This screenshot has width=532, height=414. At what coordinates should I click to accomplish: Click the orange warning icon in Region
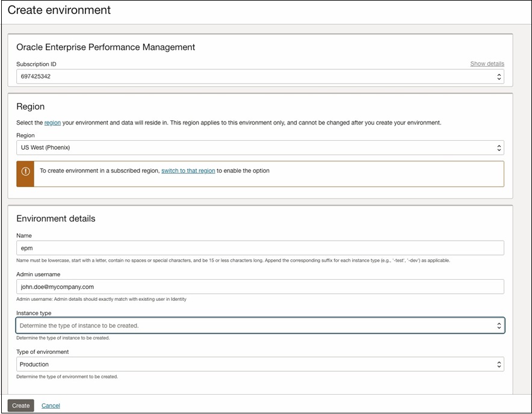click(25, 171)
